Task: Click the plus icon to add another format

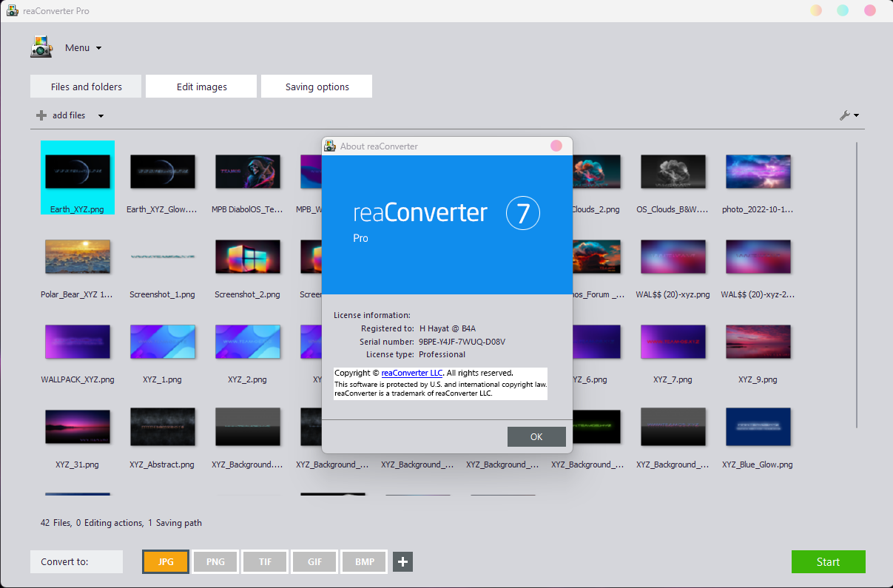Action: (x=402, y=562)
